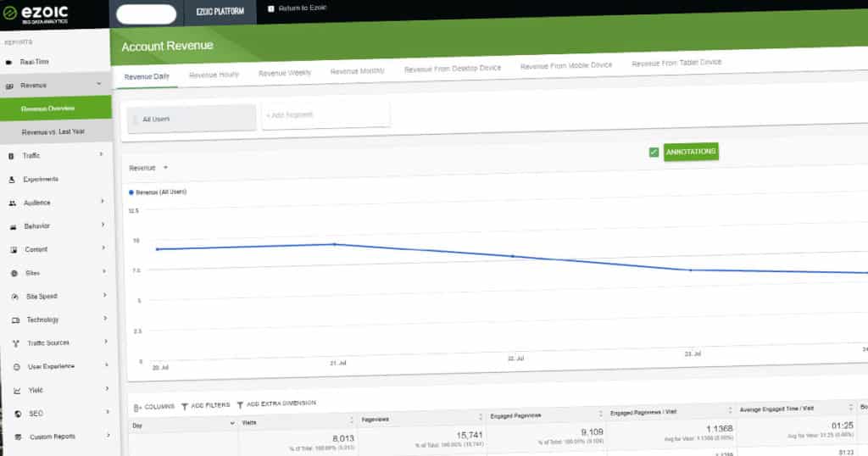
Task: Open the Day dimension dropdown in table
Action: tap(232, 423)
